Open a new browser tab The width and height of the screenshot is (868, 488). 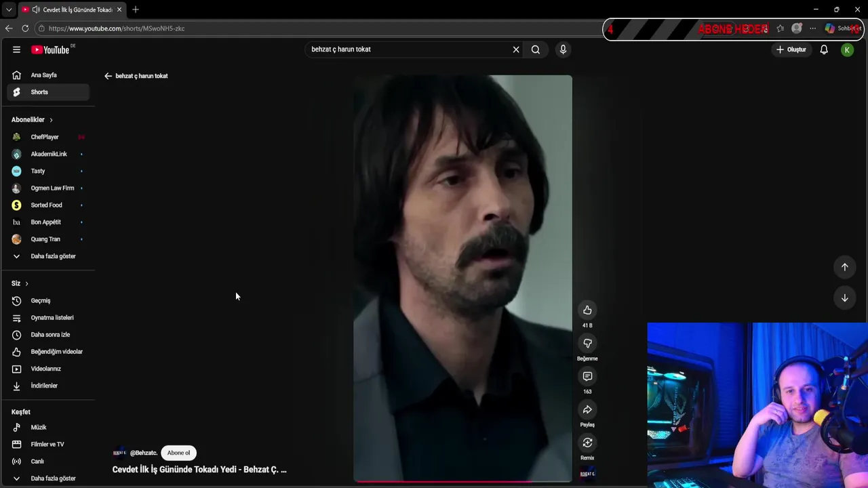136,9
